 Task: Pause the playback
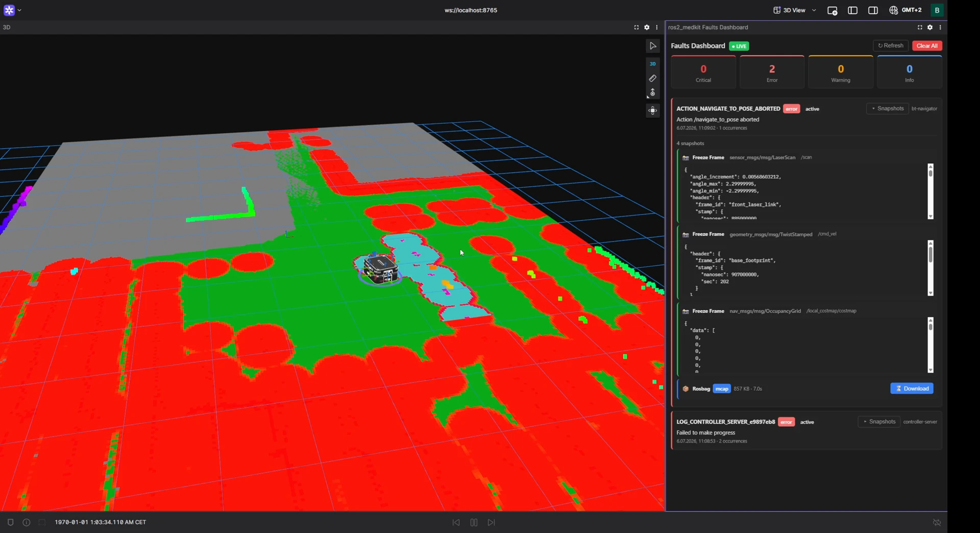(474, 522)
